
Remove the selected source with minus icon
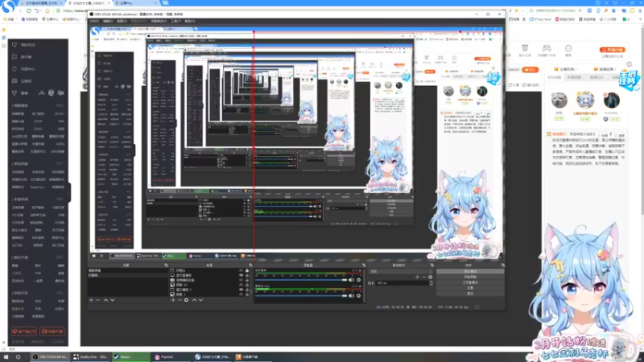[x=180, y=300]
